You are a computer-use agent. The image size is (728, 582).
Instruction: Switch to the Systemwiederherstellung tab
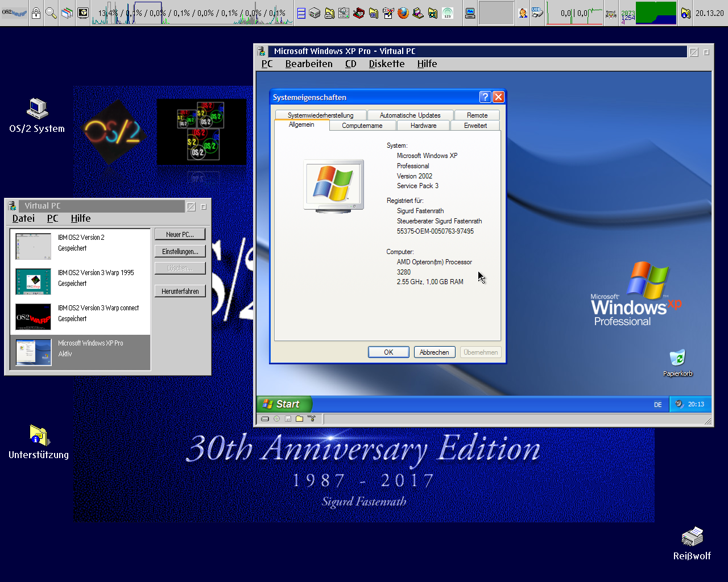[321, 115]
